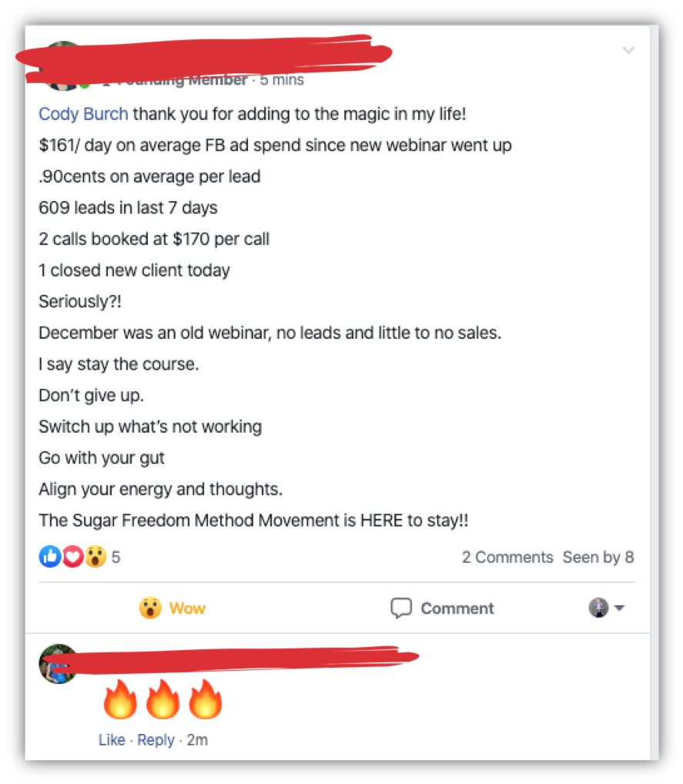Reply to the fire emoji comment
Screen dimensions: 683x784
(156, 739)
